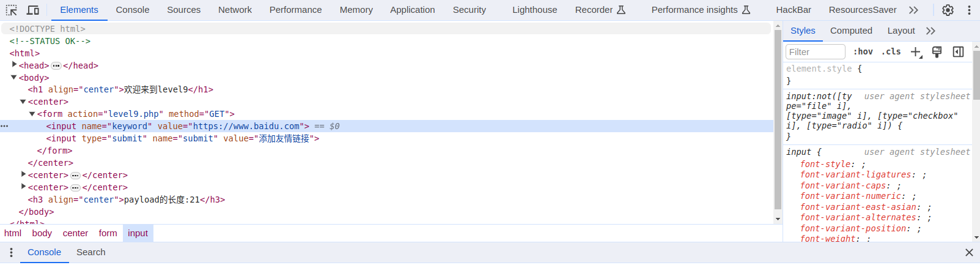The height and width of the screenshot is (265, 980).
Task: Switch to the Computed tab
Action: pyautogui.click(x=851, y=31)
